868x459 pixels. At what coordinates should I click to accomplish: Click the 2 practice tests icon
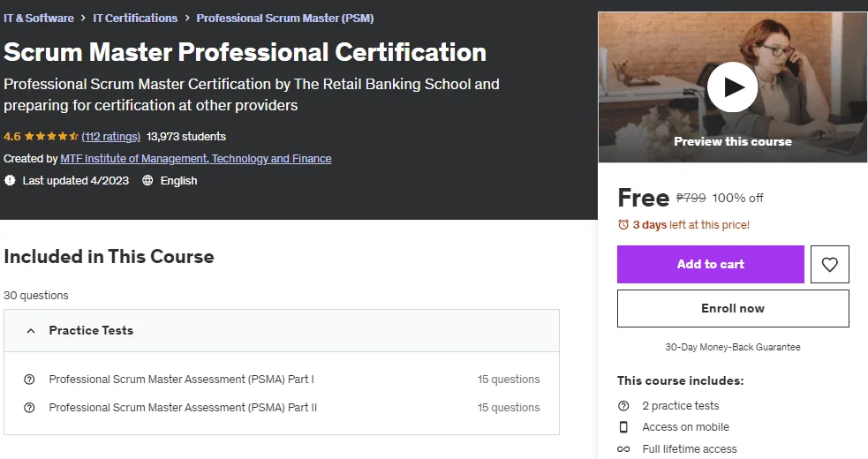[623, 406]
